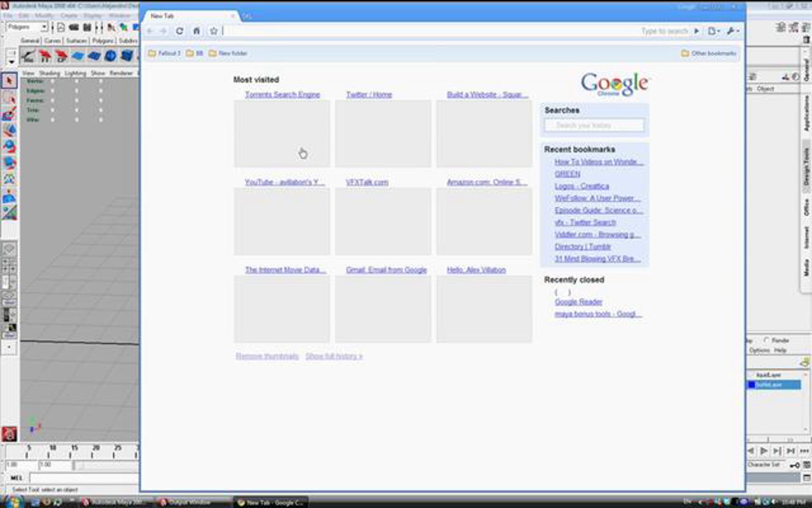This screenshot has height=508, width=812.
Task: Click the Go arrow beside the address bar
Action: click(x=697, y=31)
